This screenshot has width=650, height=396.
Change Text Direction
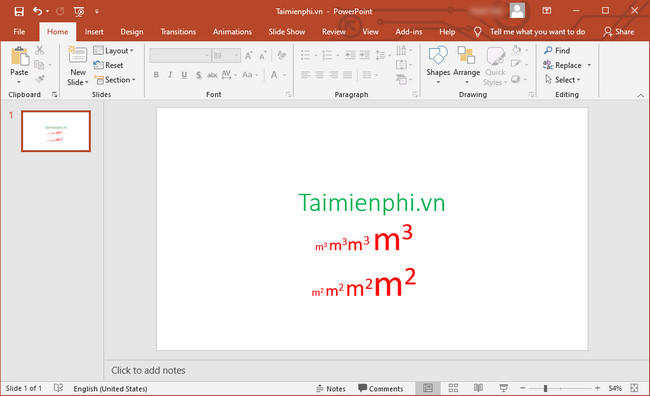404,51
